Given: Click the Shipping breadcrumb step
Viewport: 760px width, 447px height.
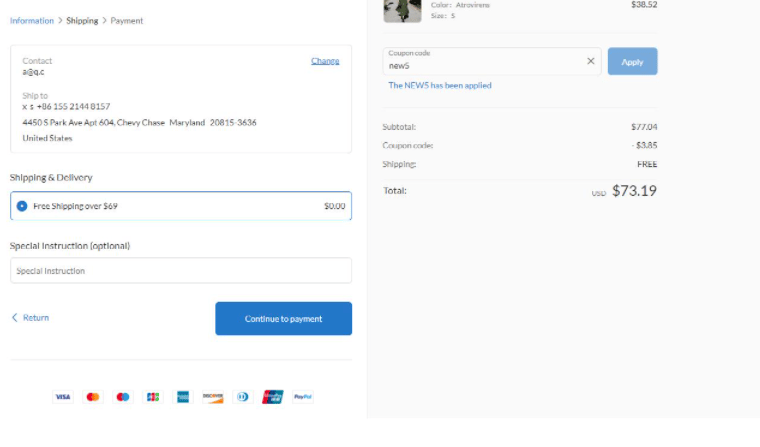Looking at the screenshot, I should pyautogui.click(x=82, y=20).
